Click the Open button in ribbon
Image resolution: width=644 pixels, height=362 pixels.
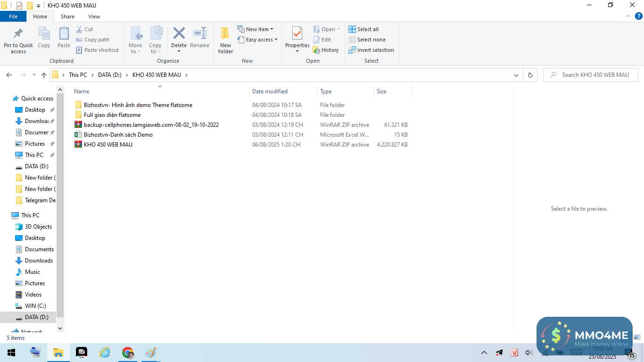pos(326,29)
